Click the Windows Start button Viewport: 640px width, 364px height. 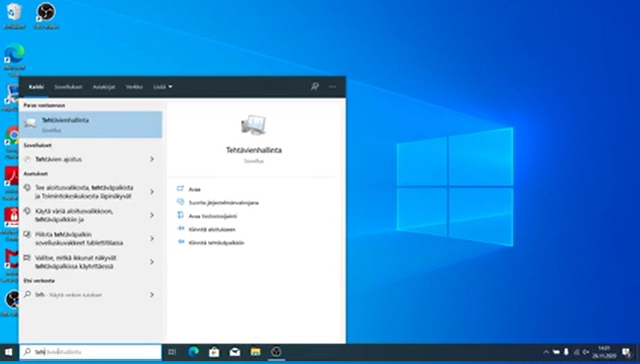9,352
